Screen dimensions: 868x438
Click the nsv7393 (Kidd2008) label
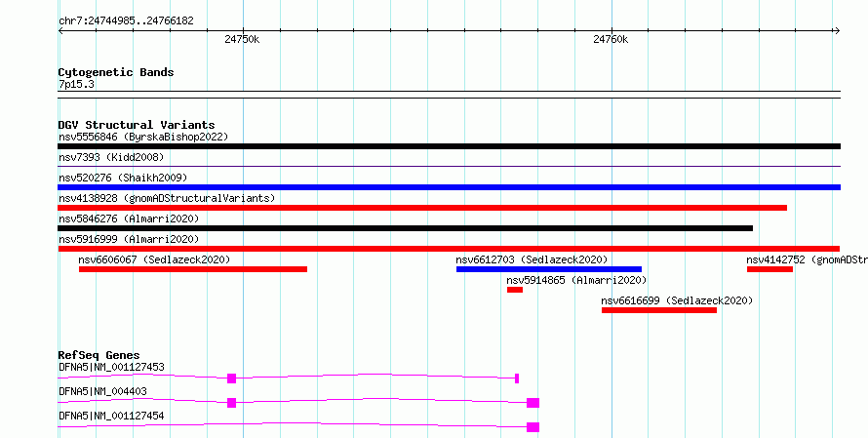[111, 157]
